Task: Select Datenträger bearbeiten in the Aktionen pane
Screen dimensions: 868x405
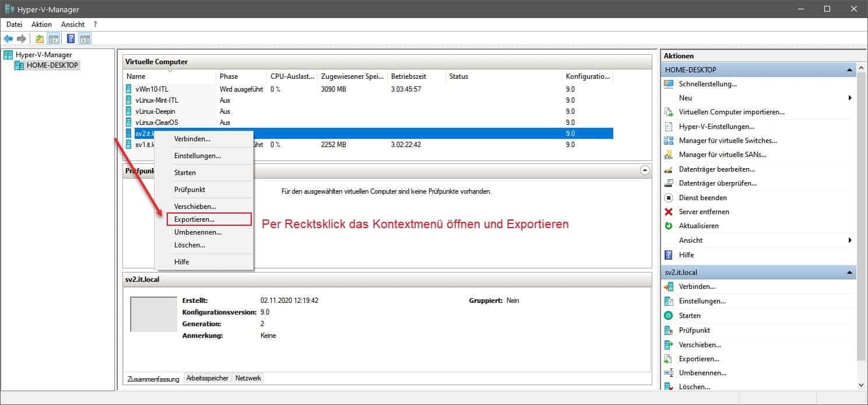Action: tap(719, 169)
